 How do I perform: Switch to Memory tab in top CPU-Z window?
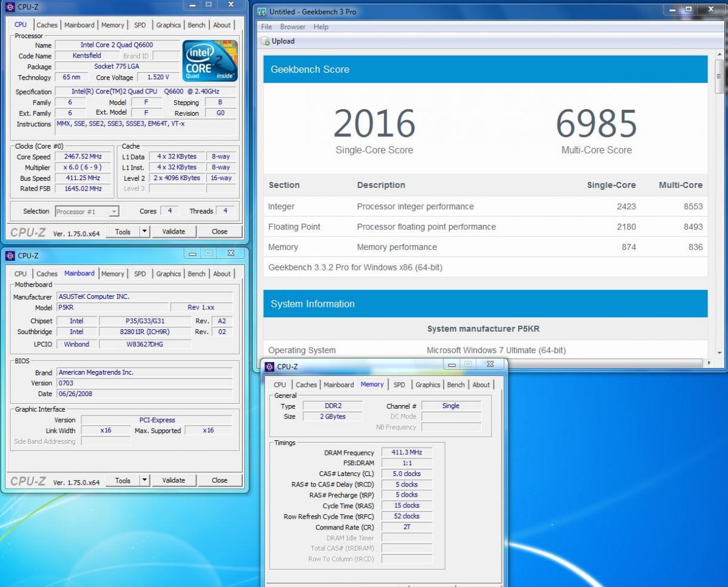[x=113, y=25]
